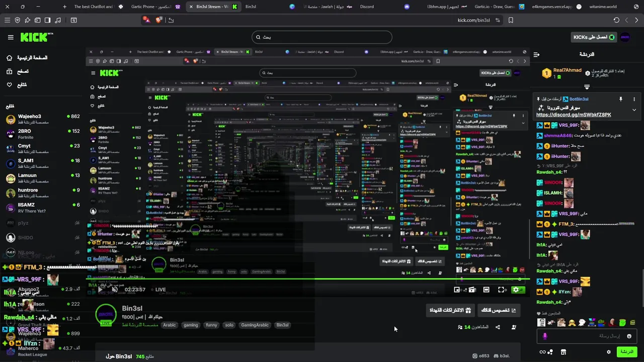Open the chat shop storefront icon
The width and height of the screenshot is (644, 362).
coord(563,352)
